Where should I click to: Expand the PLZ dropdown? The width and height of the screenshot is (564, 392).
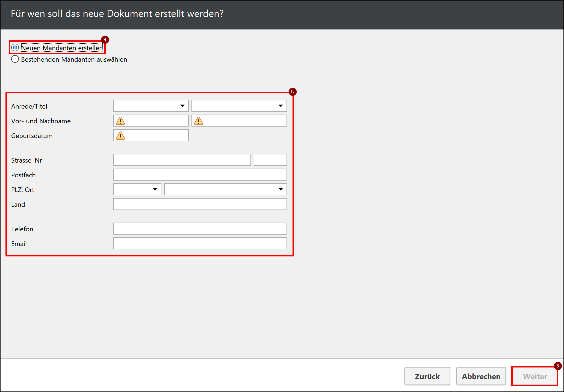point(155,189)
